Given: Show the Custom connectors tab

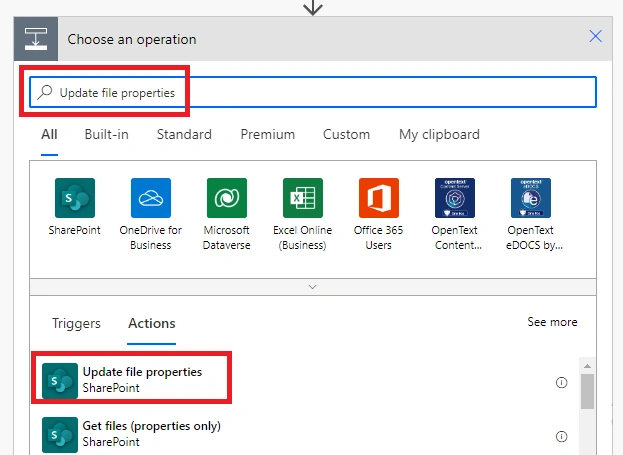Looking at the screenshot, I should pos(346,134).
